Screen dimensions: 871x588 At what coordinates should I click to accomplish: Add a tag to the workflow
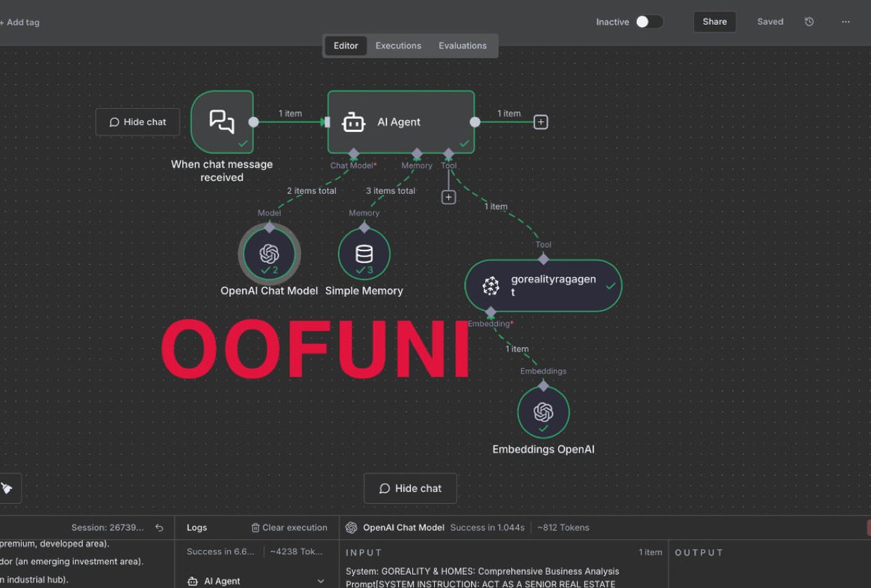[x=20, y=22]
